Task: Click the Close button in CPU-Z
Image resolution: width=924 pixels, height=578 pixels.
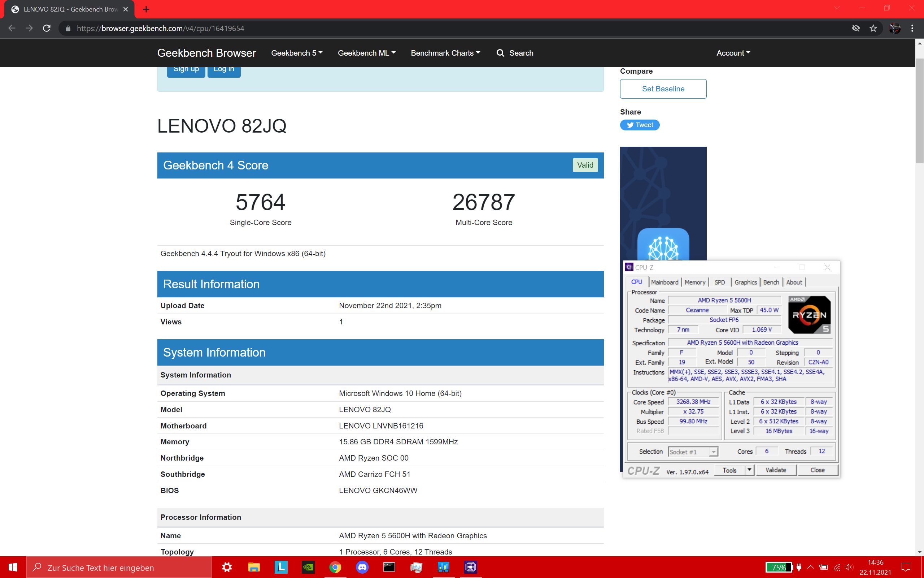Action: tap(818, 470)
